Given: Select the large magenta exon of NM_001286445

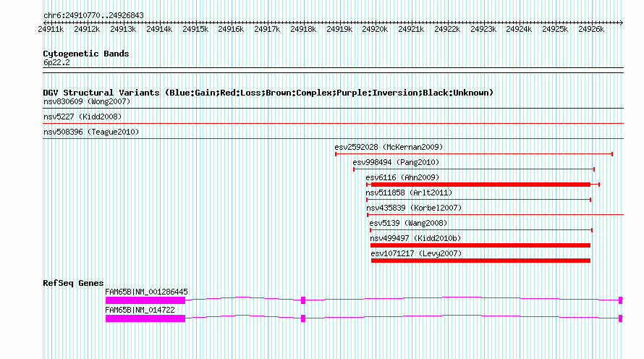Looking at the screenshot, I should (145, 300).
